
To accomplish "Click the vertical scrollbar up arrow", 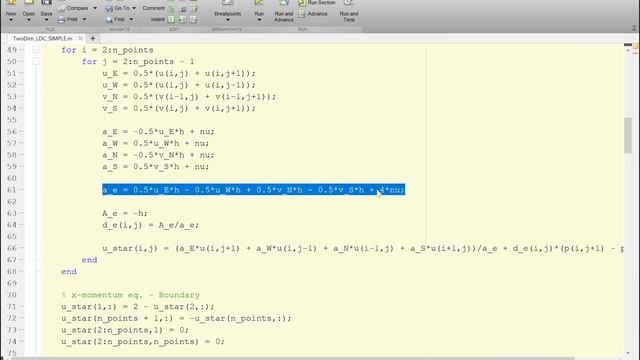I will tap(628, 50).
